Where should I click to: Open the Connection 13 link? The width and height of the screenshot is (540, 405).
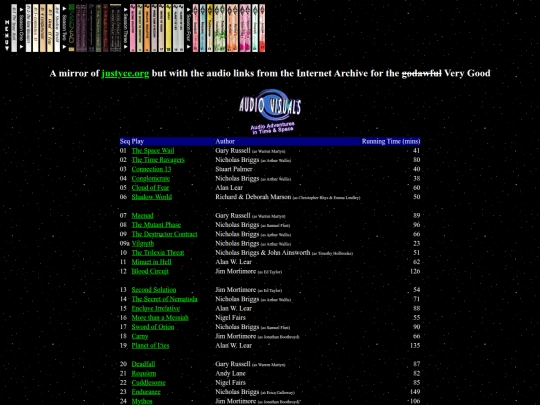coord(151,169)
